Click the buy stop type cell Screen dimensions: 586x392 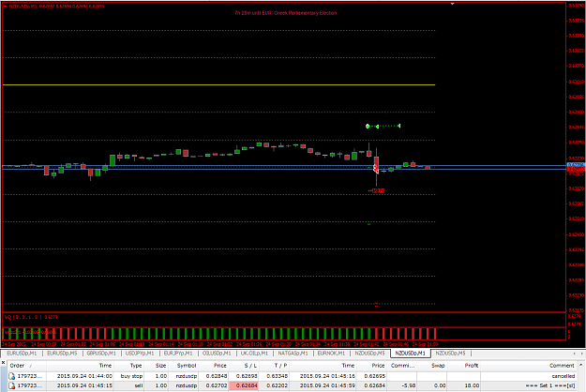point(131,376)
